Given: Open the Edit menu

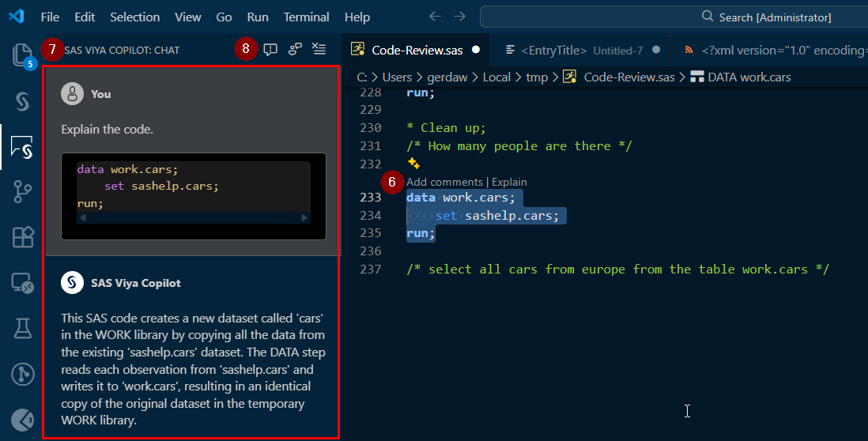Looking at the screenshot, I should 85,17.
